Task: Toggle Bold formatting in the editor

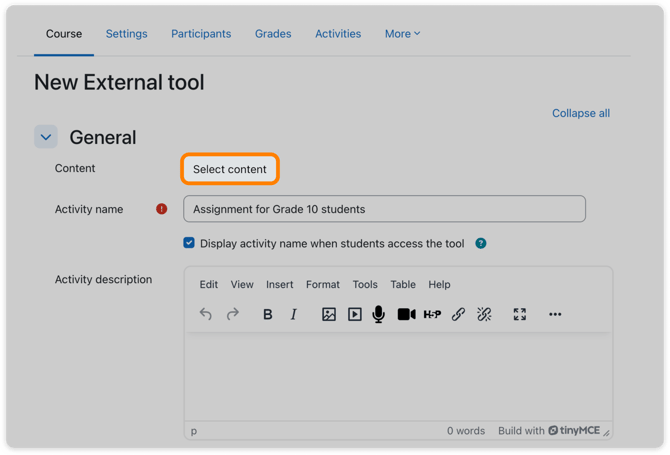Action: coord(267,314)
